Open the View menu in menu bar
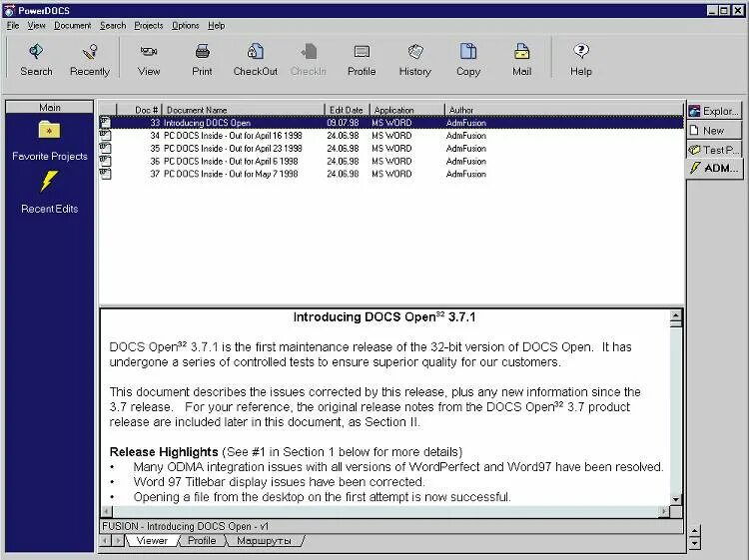 [36, 26]
